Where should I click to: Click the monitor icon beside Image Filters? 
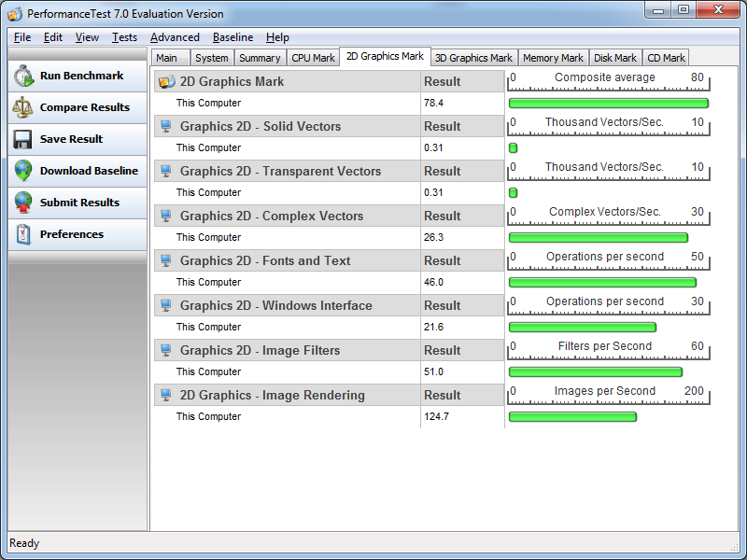pos(166,350)
